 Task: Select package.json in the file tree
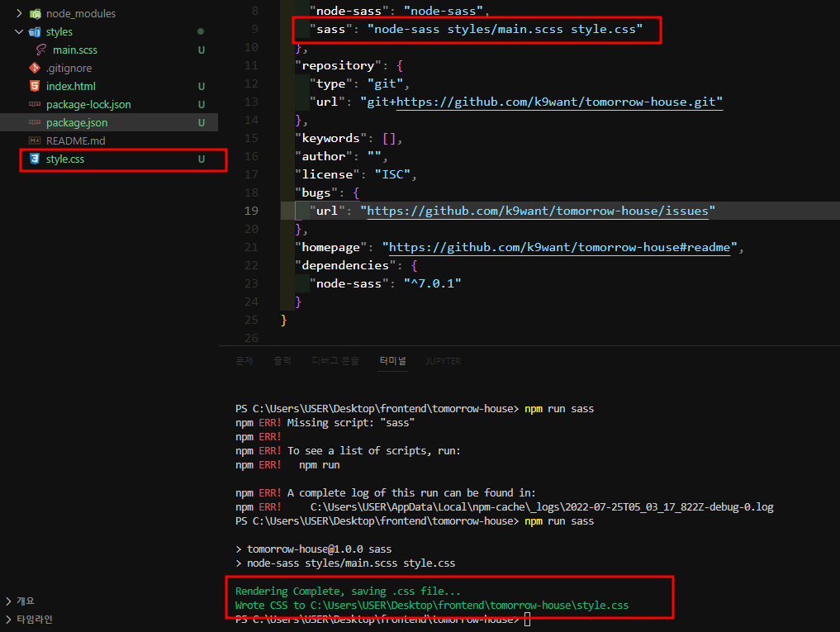tap(77, 123)
